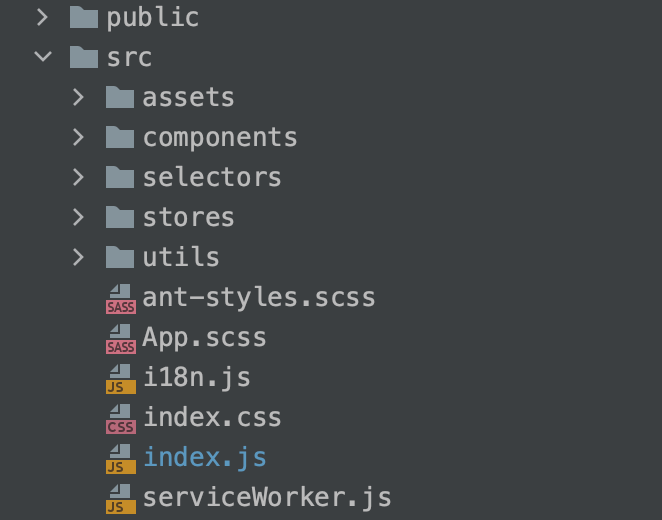
Task: Expand the selectors folder arrow
Action: click(79, 177)
